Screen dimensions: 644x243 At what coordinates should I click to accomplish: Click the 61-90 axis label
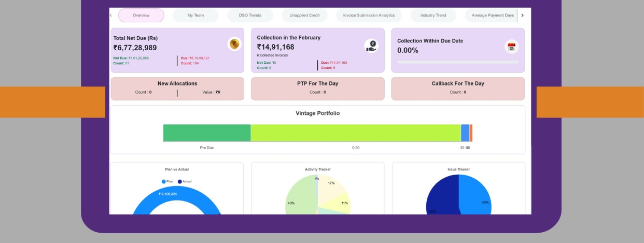point(465,148)
